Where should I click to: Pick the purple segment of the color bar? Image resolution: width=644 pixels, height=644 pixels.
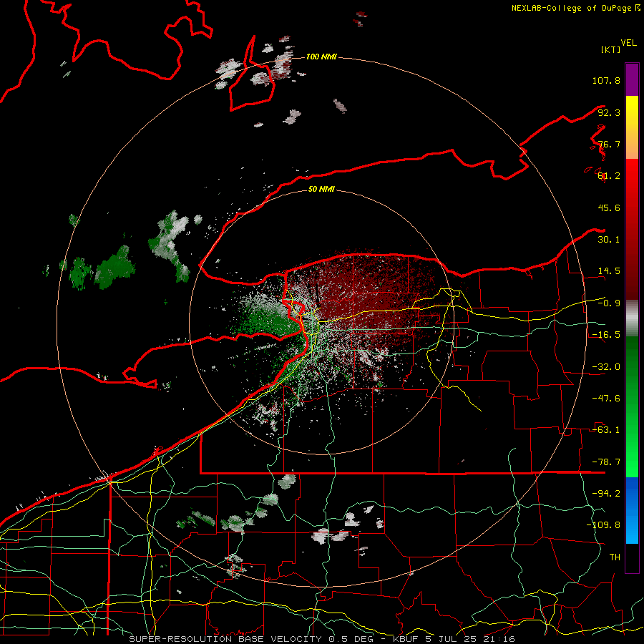[x=632, y=79]
